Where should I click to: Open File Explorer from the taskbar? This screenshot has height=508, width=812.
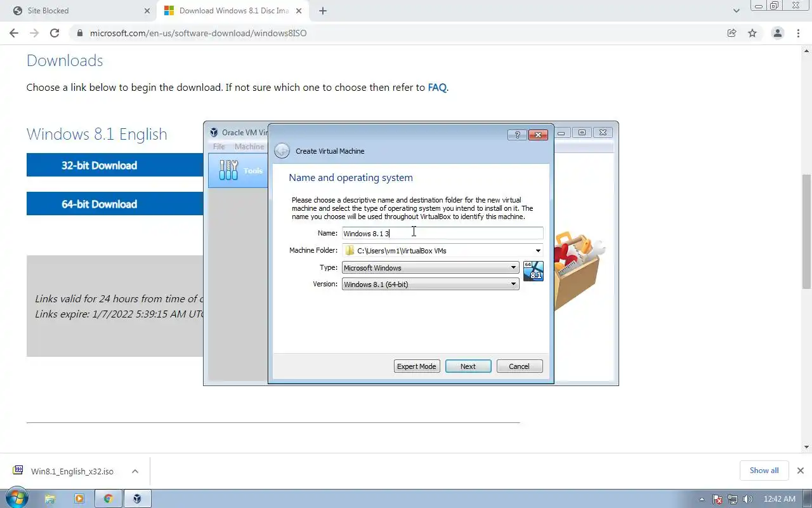click(50, 499)
